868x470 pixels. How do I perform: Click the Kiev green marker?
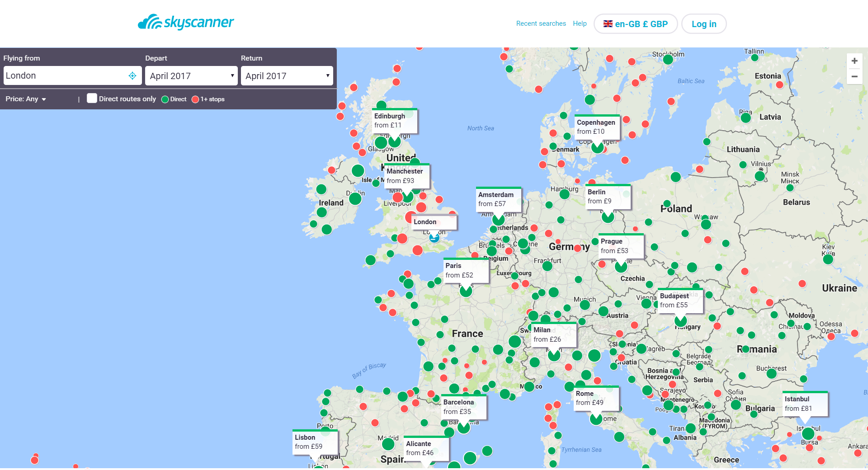(x=828, y=259)
